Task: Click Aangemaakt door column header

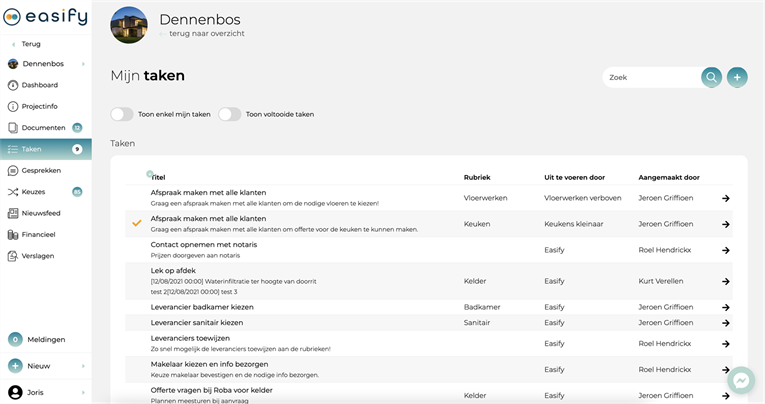Action: [669, 177]
